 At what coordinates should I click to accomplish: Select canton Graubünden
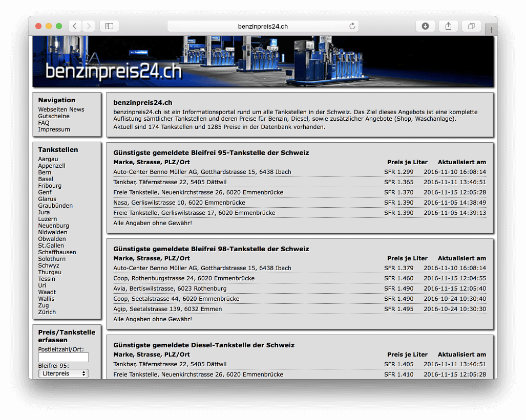pos(55,206)
